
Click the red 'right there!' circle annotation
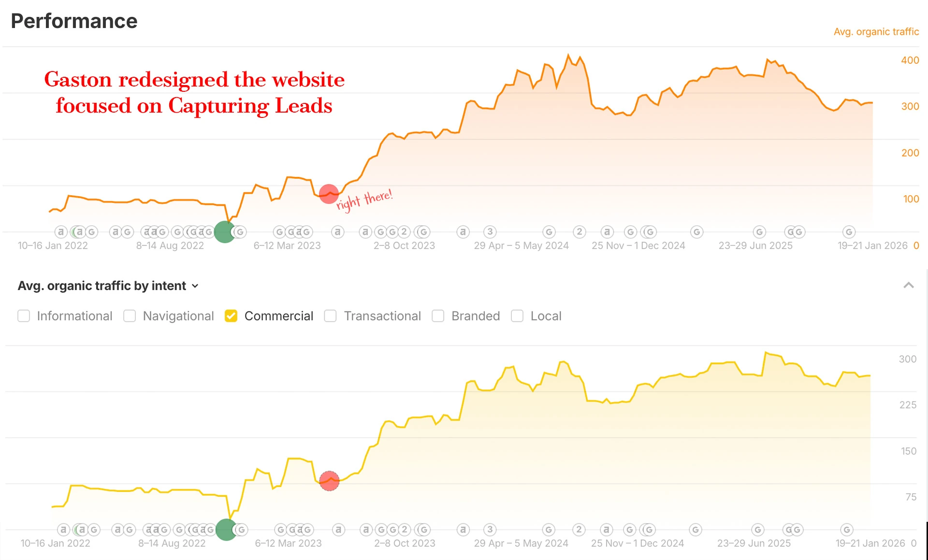[329, 194]
